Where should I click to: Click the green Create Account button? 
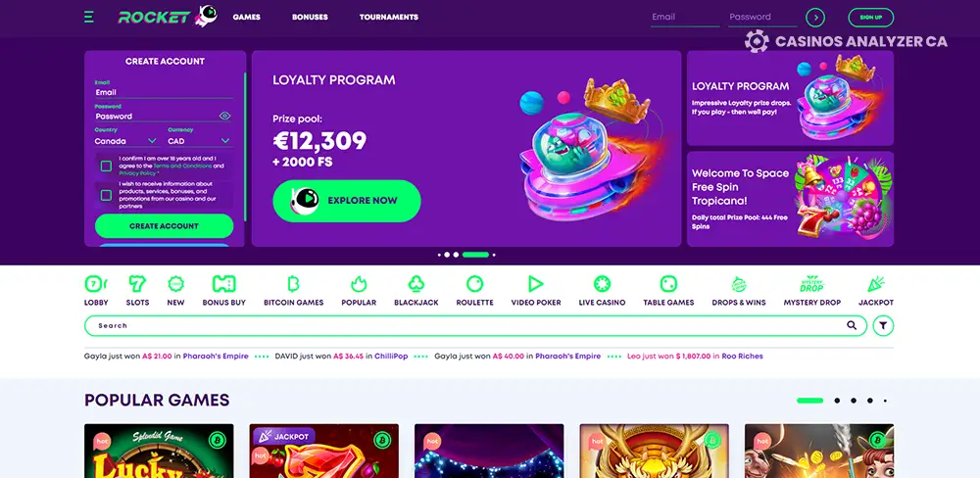(165, 226)
